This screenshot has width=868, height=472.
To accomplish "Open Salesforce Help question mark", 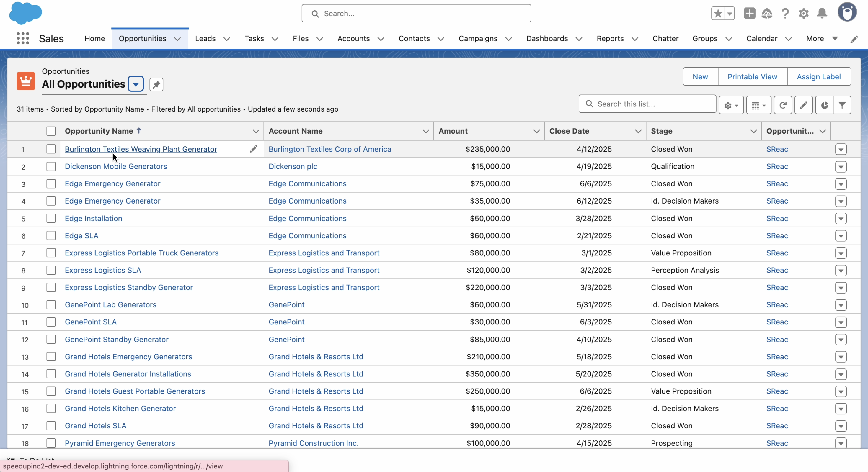I will [785, 14].
